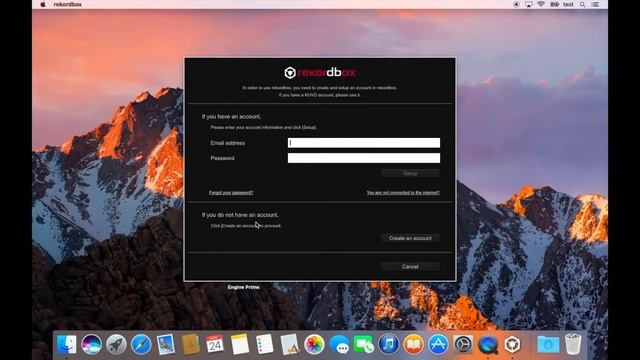Viewport: 640px width, 360px height.
Task: Open Notification Center
Action: [596, 4]
